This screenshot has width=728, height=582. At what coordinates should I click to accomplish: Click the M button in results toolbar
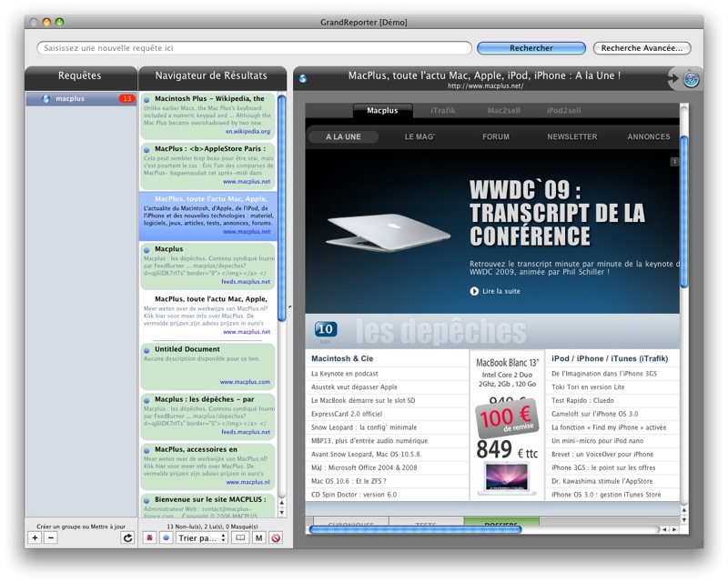pyautogui.click(x=258, y=538)
